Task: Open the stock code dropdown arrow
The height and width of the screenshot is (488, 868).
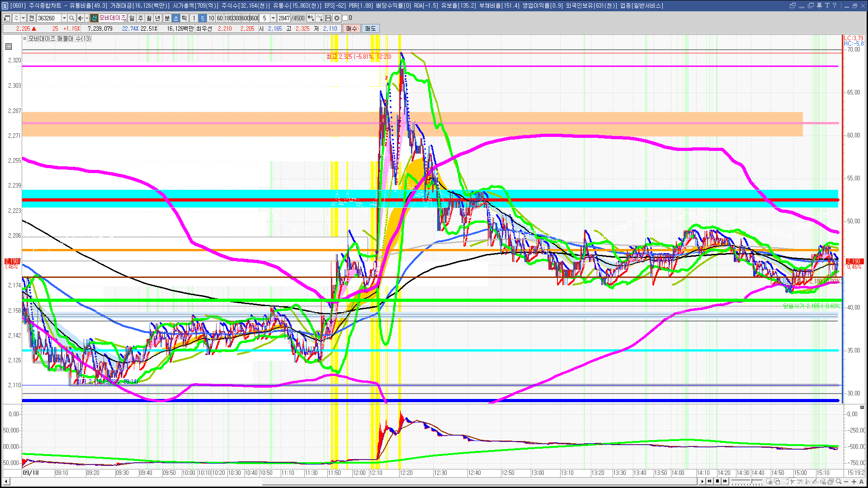Action: (64, 18)
